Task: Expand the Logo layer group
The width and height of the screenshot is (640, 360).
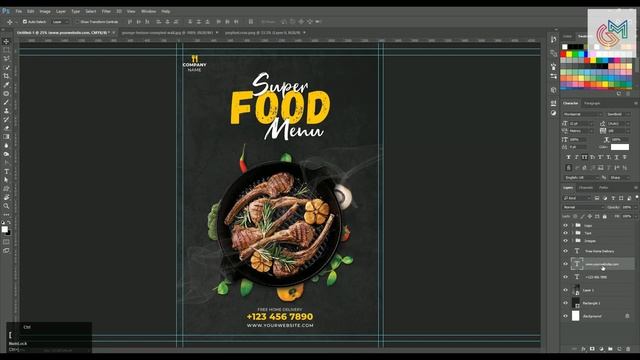Action: (x=572, y=225)
